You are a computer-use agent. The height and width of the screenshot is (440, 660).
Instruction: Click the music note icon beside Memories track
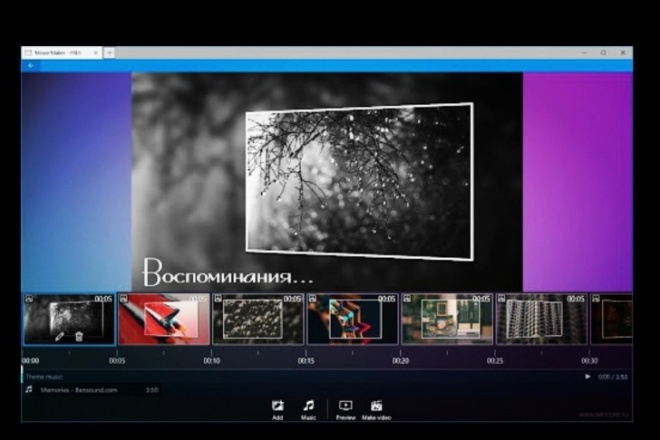point(29,389)
